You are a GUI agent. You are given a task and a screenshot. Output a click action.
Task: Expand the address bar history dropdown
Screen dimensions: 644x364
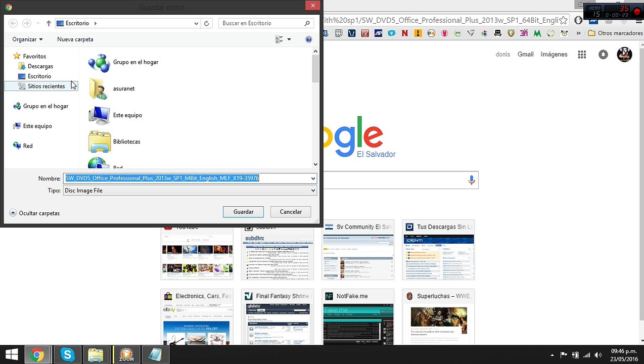coord(196,23)
